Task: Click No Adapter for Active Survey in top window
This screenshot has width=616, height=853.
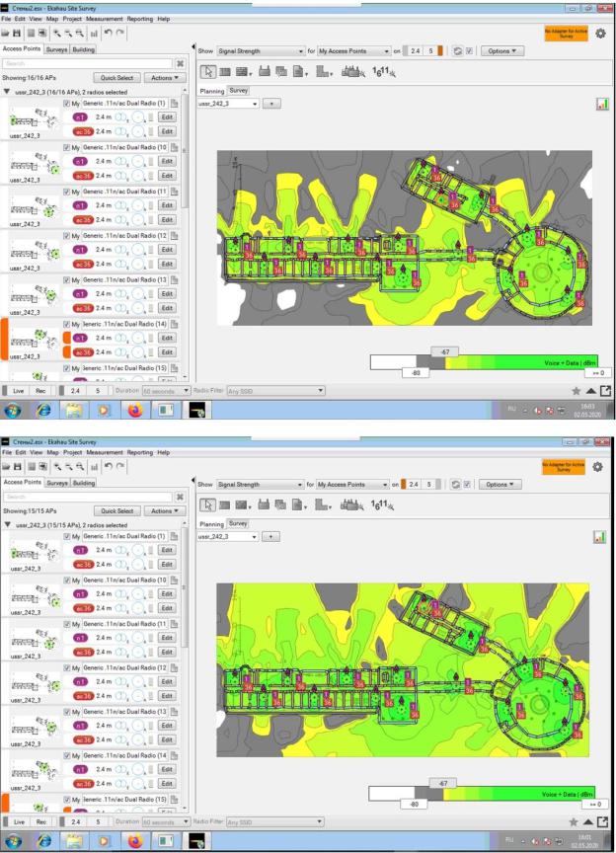Action: pos(566,34)
